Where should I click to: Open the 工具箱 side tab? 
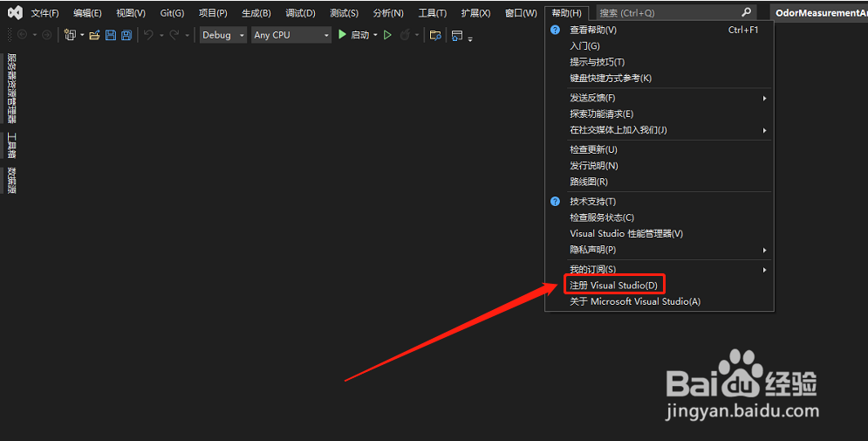coord(11,145)
